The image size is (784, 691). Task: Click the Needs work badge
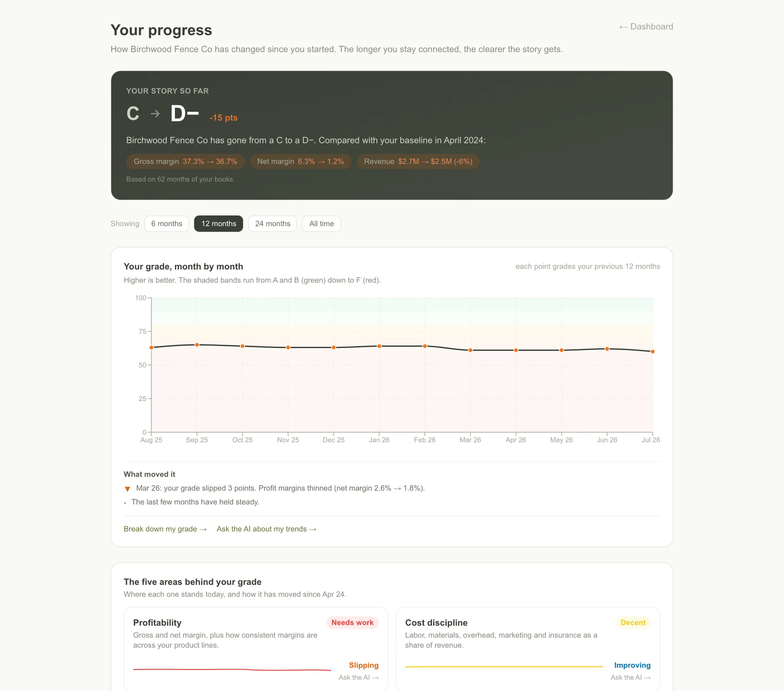(x=353, y=622)
